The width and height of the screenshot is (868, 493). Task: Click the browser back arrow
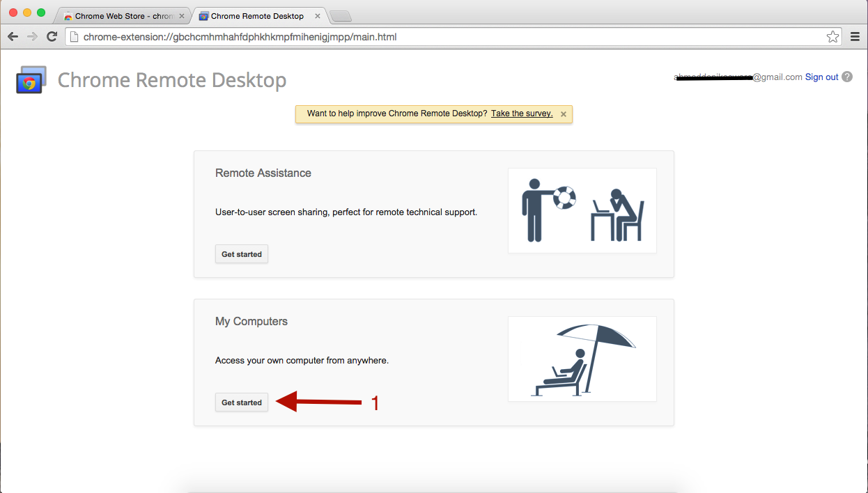tap(13, 37)
